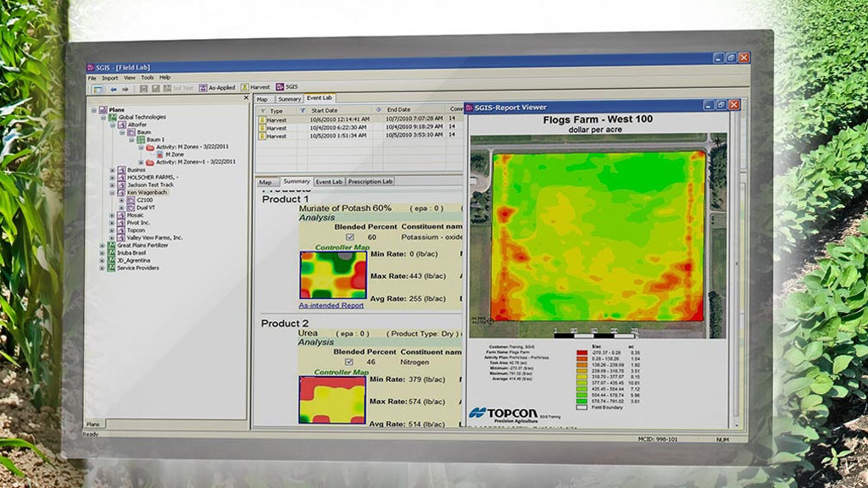Collapse the Altorfer tree node
Image resolution: width=868 pixels, height=488 pixels.
point(113,125)
